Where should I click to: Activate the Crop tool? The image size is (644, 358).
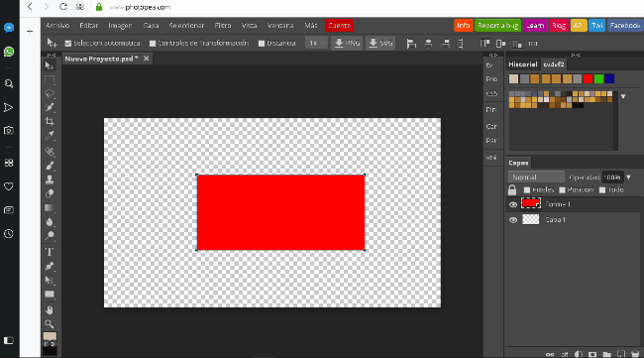[50, 121]
